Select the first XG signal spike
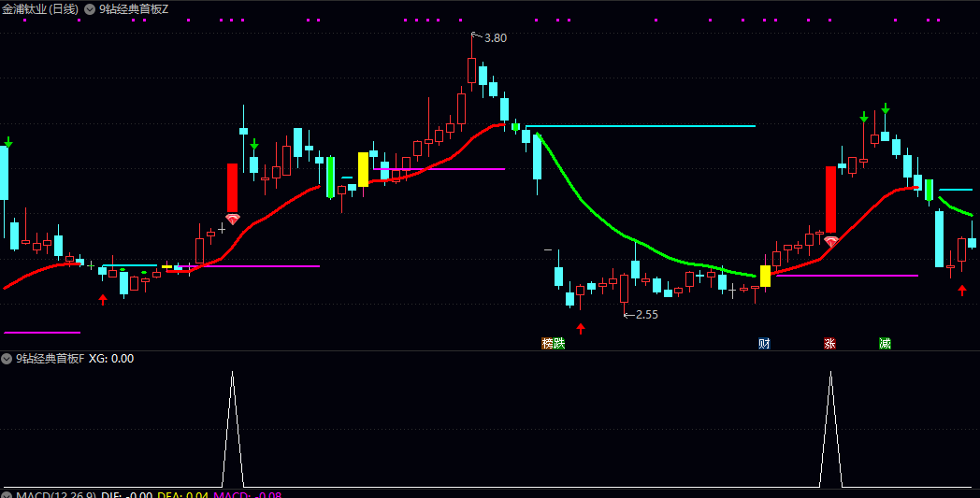 [x=233, y=429]
